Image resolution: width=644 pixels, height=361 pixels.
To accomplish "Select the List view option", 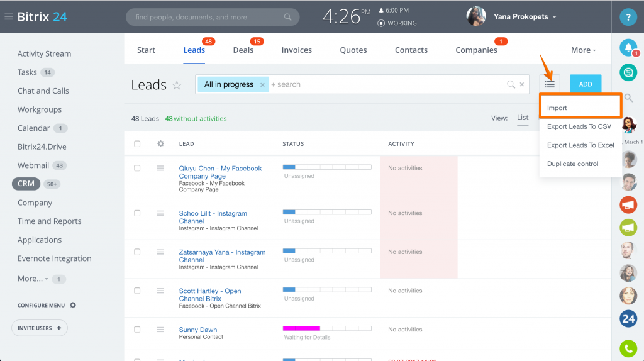I will click(x=523, y=118).
